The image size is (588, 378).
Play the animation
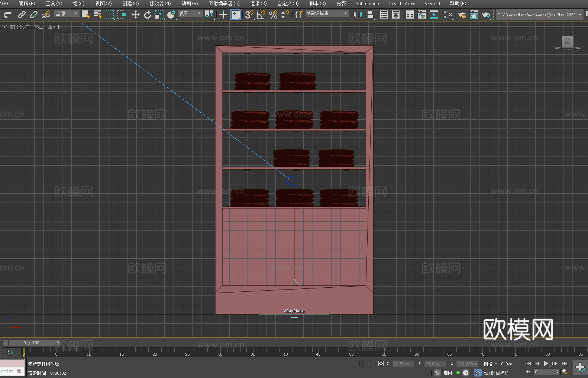(546, 364)
